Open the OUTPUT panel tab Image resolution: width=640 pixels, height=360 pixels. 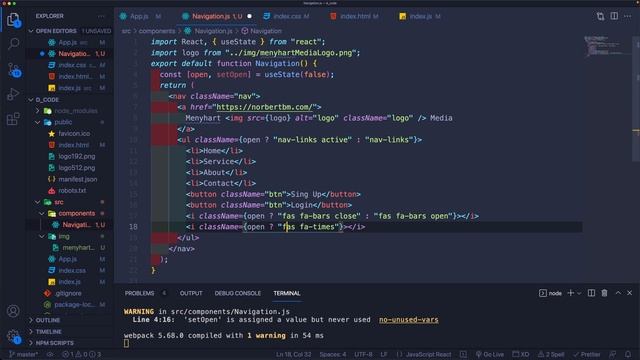pos(191,293)
